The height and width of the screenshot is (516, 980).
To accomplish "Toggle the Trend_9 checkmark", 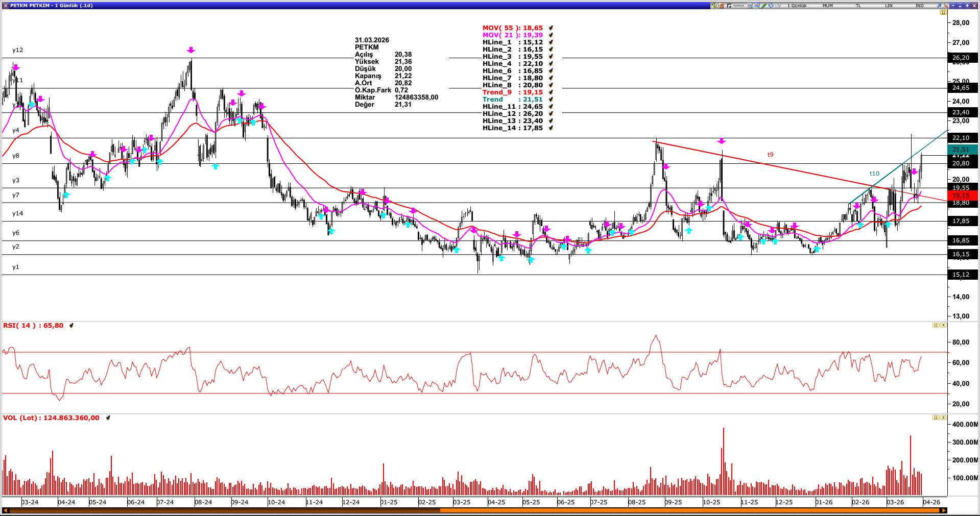I will tap(551, 92).
